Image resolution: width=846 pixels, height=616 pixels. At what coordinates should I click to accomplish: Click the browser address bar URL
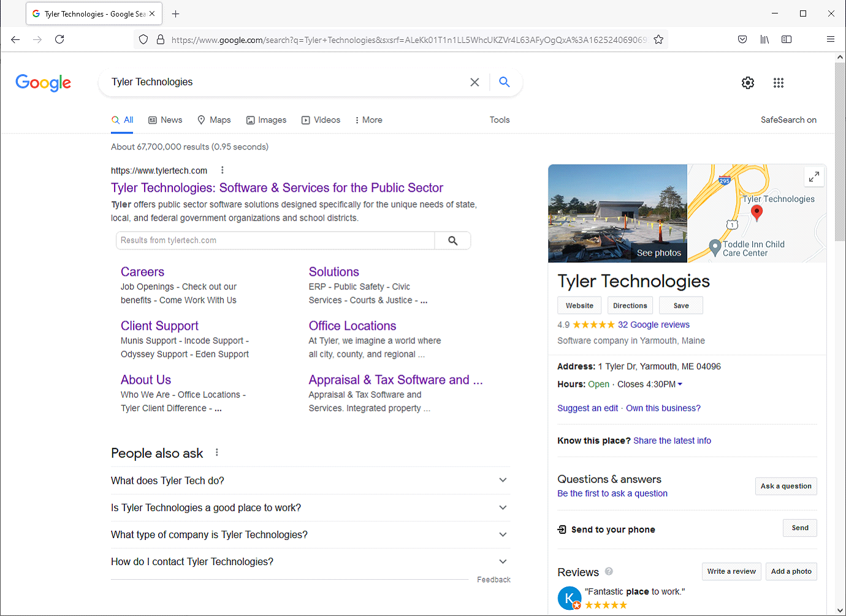pyautogui.click(x=409, y=40)
